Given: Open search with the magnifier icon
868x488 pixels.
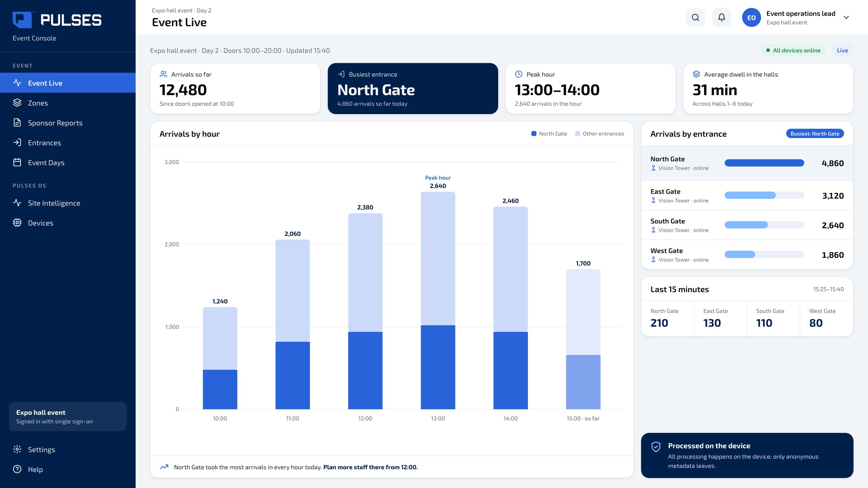Looking at the screenshot, I should [x=695, y=17].
